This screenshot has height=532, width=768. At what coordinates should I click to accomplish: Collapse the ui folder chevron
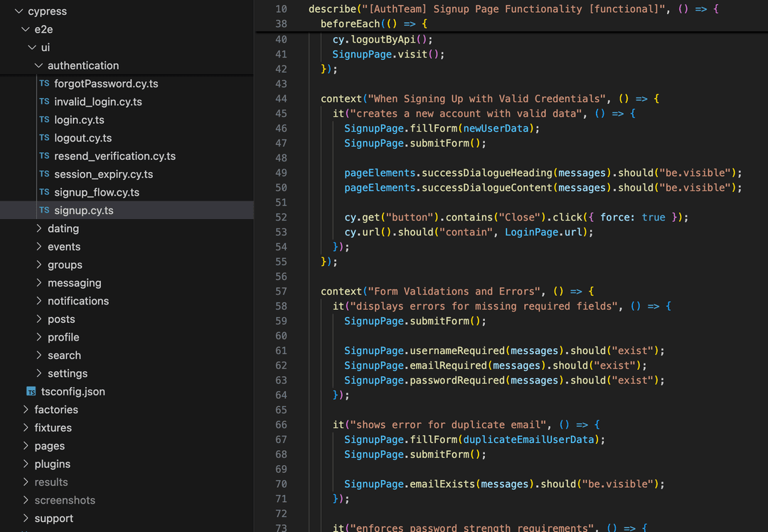coord(32,47)
